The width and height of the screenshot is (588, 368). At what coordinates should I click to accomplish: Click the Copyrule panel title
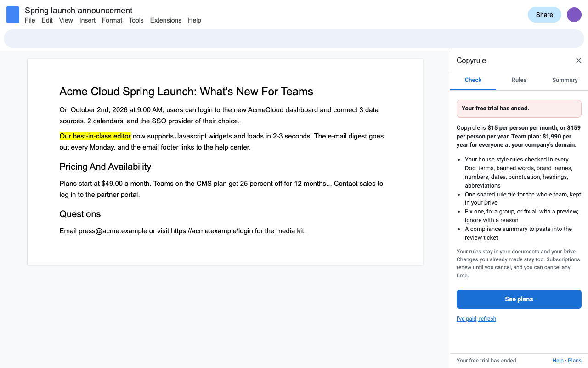tap(471, 61)
